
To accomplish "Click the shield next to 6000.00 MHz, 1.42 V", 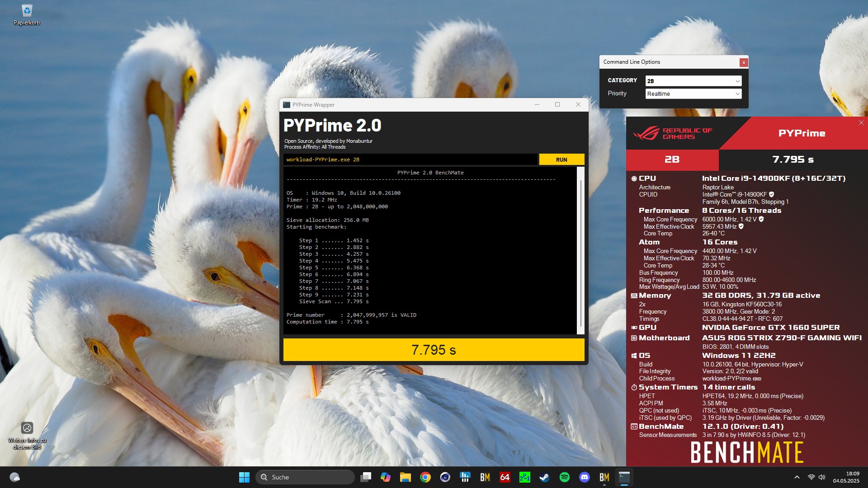I will pyautogui.click(x=761, y=219).
